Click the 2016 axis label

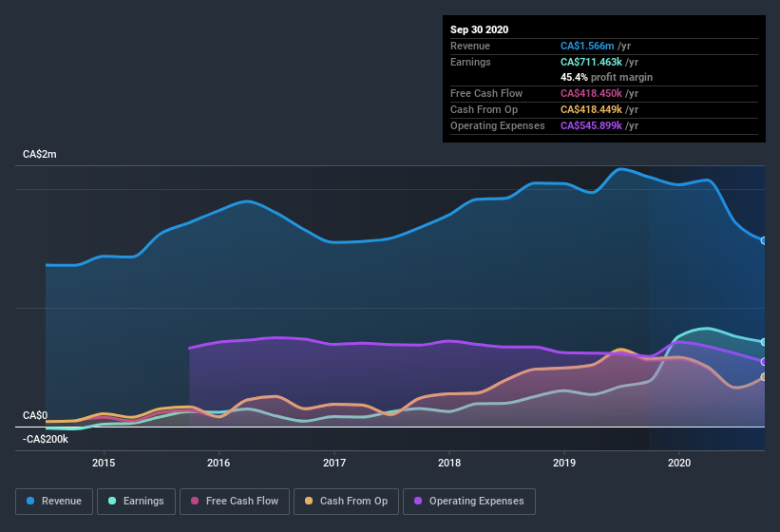click(x=219, y=463)
